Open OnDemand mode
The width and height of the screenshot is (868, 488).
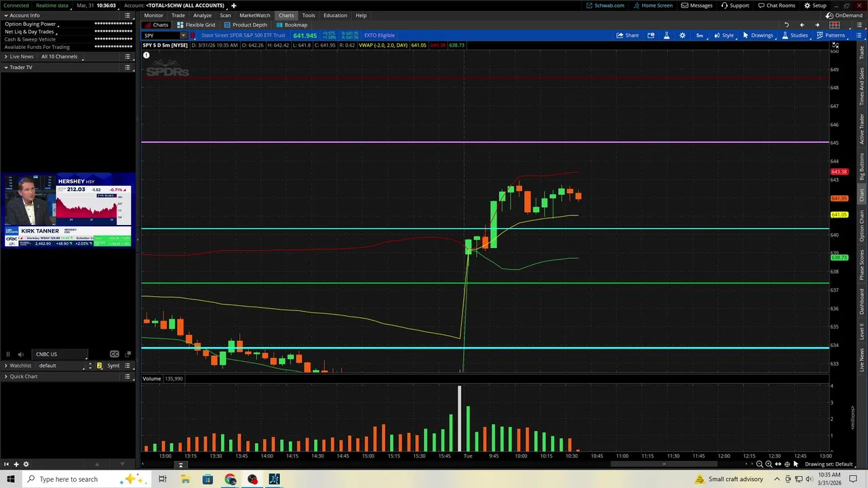pos(844,15)
